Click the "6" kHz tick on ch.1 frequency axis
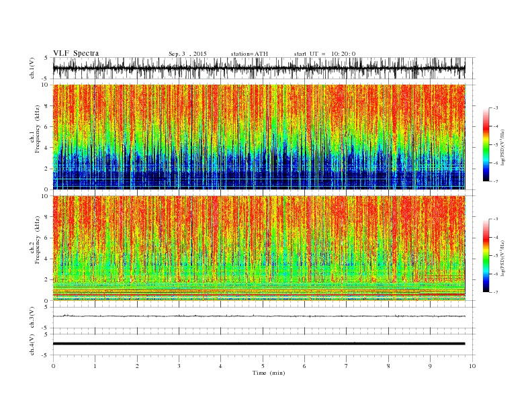The height and width of the screenshot is (411, 532). pos(47,127)
